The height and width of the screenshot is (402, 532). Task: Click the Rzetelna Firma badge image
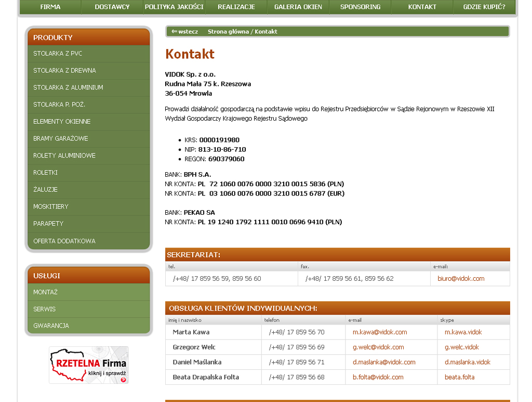[x=89, y=365]
